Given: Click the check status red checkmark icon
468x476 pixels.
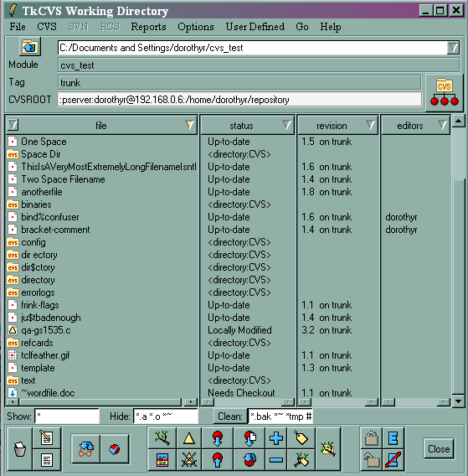Looking at the screenshot, I should [115, 449].
